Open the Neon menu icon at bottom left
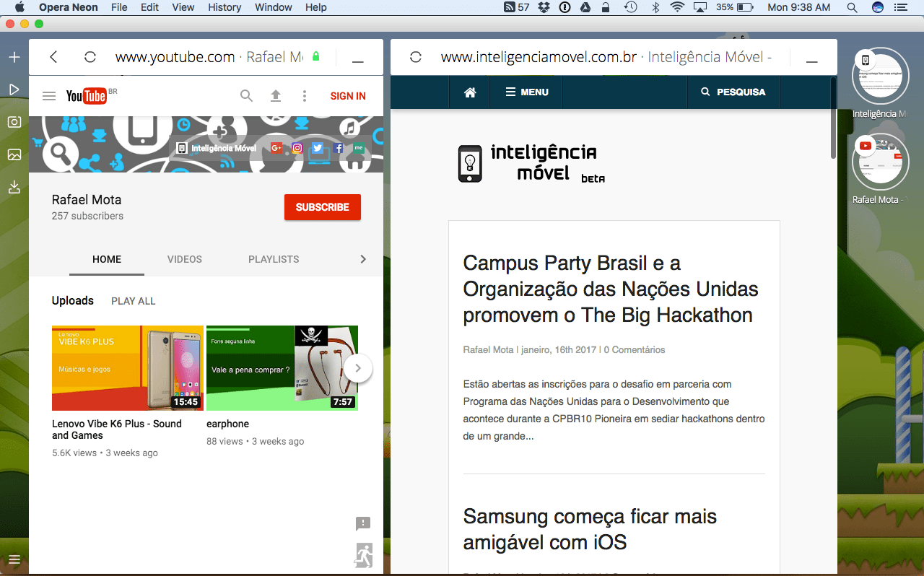Image resolution: width=924 pixels, height=576 pixels. [14, 559]
